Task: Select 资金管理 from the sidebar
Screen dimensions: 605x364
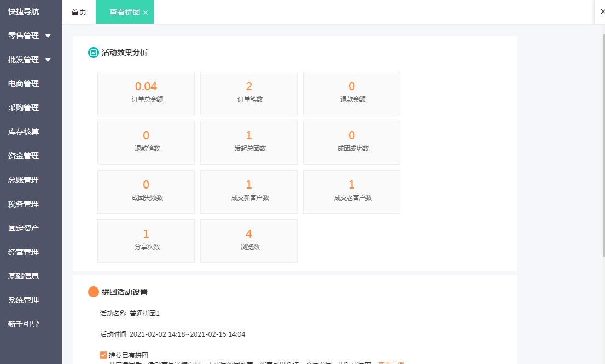Action: tap(23, 156)
